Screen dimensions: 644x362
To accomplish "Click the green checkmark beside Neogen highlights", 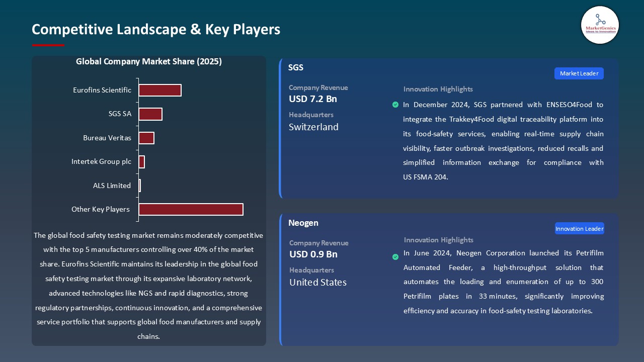I will click(x=395, y=257).
